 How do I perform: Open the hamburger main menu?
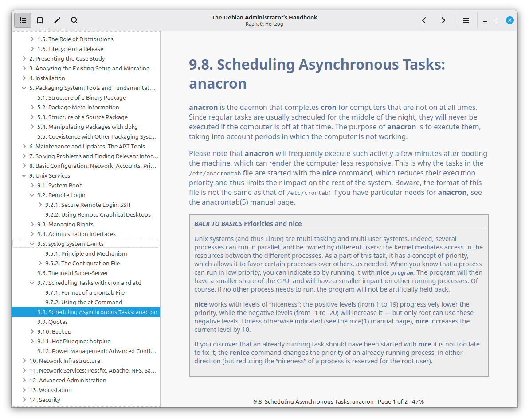click(x=466, y=20)
